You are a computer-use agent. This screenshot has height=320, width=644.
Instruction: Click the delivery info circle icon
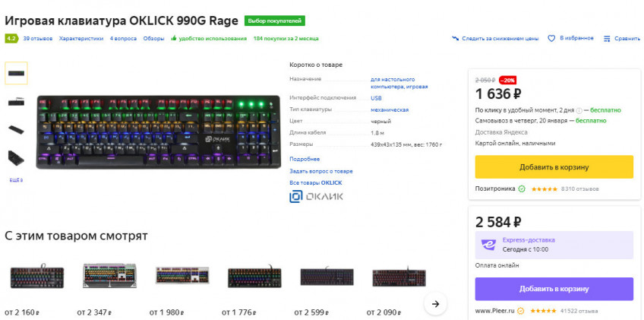[579, 110]
